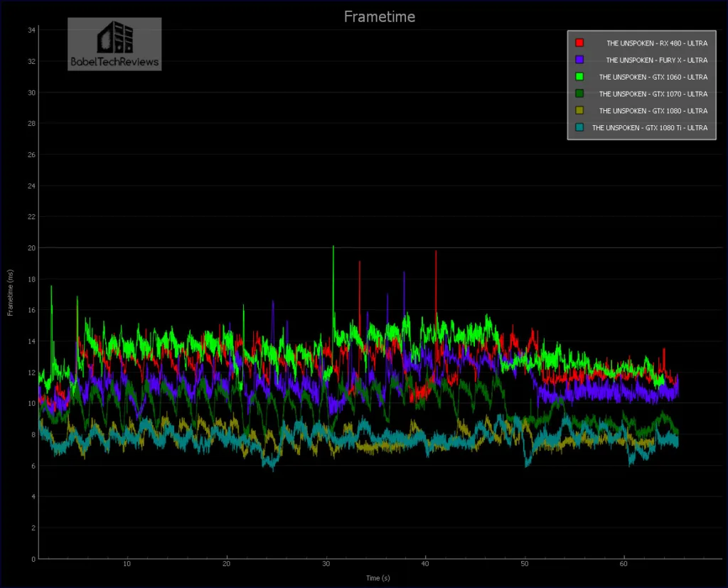Viewport: 728px width, 588px height.
Task: Select the 'Frametime (ms)' y-axis label
Action: pyautogui.click(x=10, y=292)
